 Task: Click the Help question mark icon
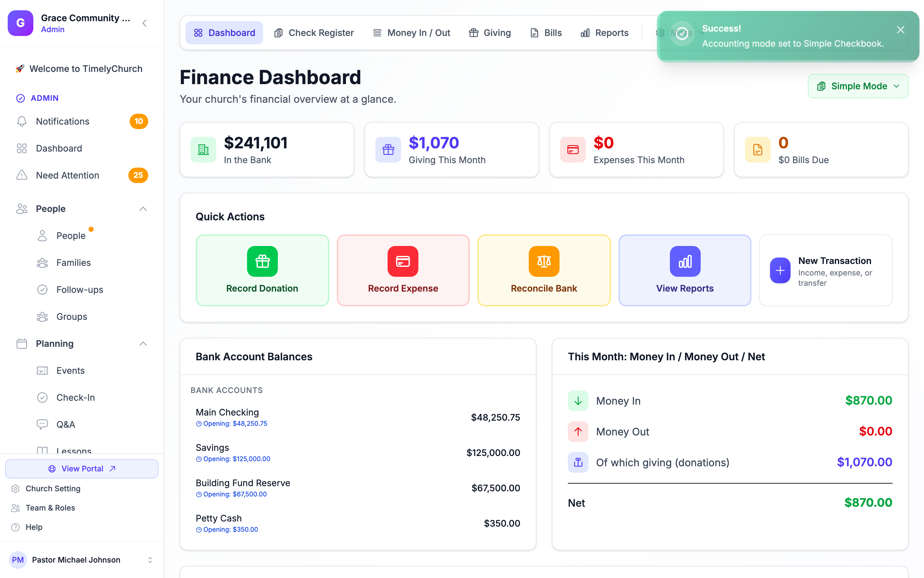[x=15, y=527]
